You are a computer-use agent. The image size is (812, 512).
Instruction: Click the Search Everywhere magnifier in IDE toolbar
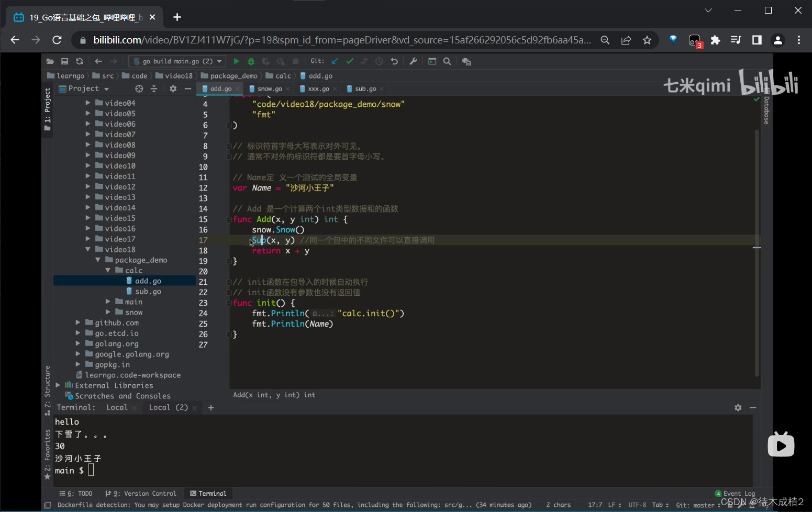(x=447, y=61)
